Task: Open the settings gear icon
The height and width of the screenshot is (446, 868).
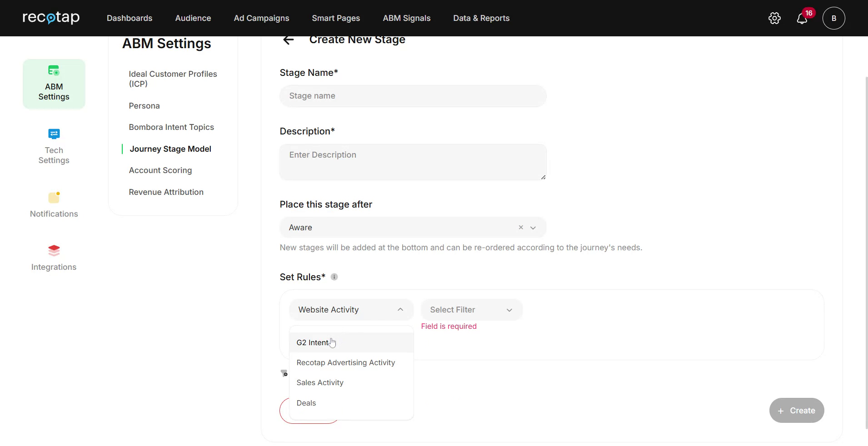Action: click(774, 18)
